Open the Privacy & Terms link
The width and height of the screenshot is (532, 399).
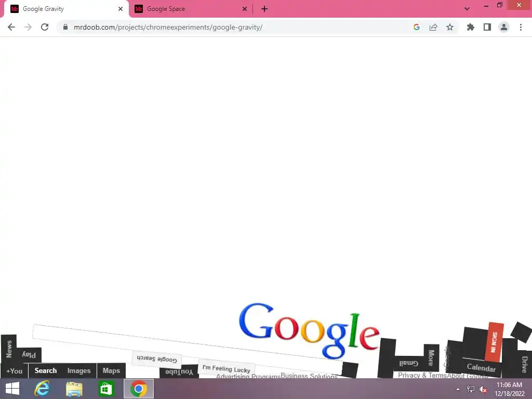[x=422, y=375]
